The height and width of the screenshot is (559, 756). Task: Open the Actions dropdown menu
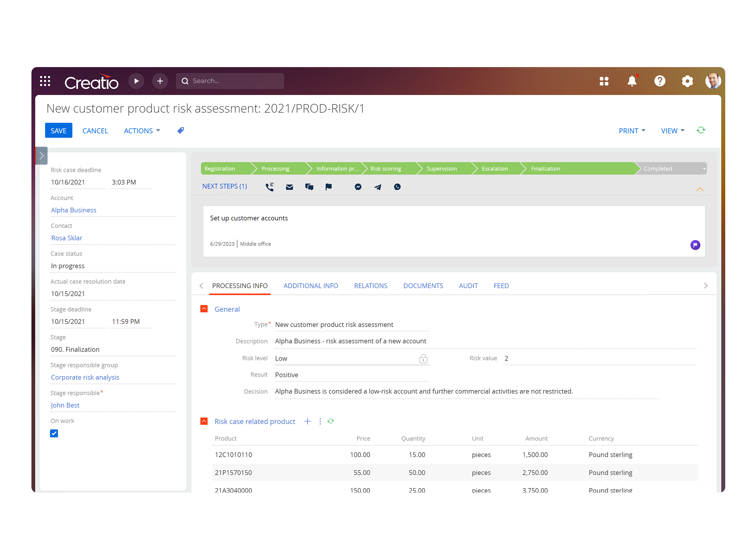[x=141, y=130]
